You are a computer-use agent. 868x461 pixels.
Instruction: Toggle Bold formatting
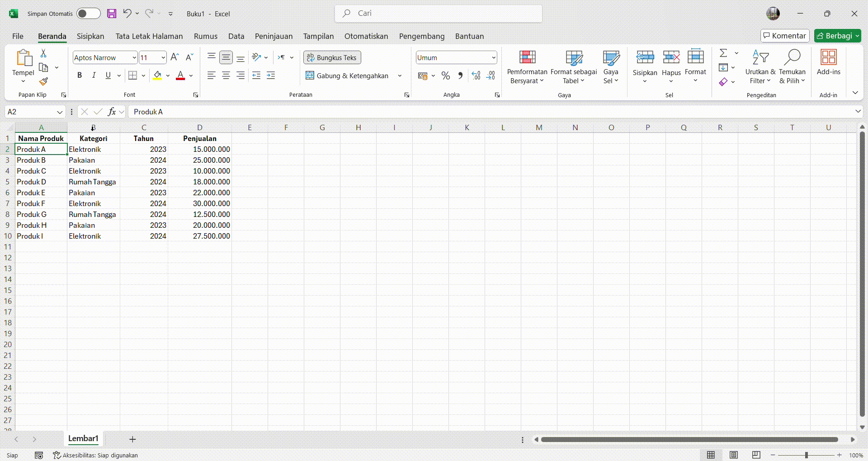80,75
